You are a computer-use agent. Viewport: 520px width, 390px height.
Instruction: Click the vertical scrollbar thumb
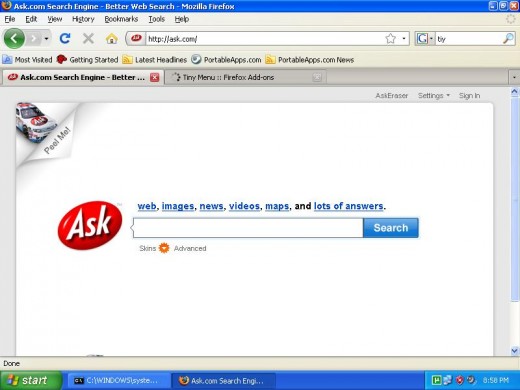[x=515, y=199]
